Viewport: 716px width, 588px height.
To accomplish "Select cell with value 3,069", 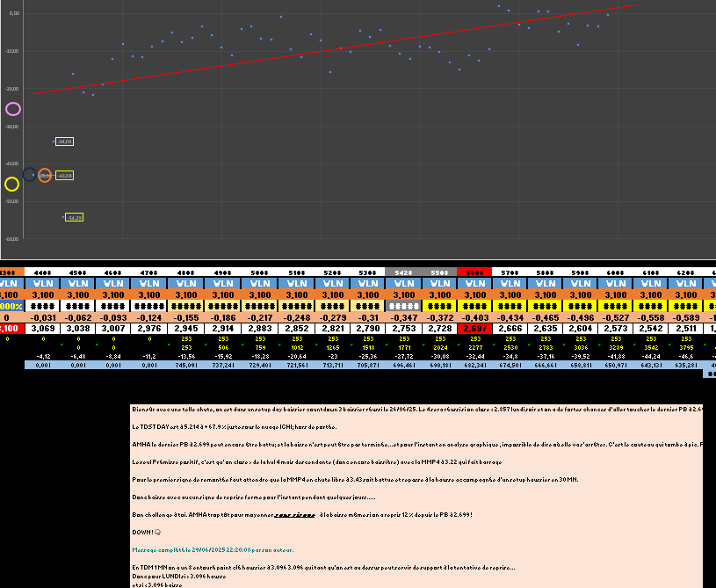I will point(42,329).
